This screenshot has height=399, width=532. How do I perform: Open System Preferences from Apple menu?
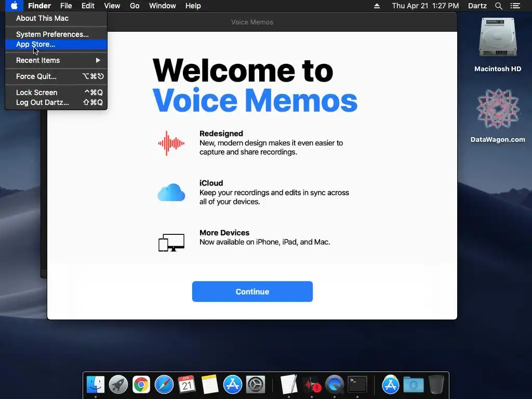(x=56, y=34)
